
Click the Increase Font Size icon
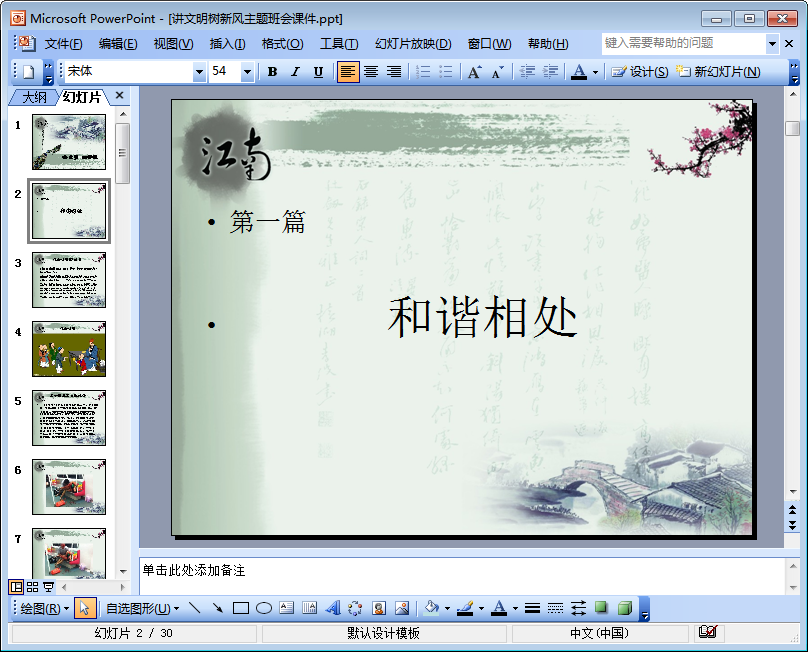point(474,72)
